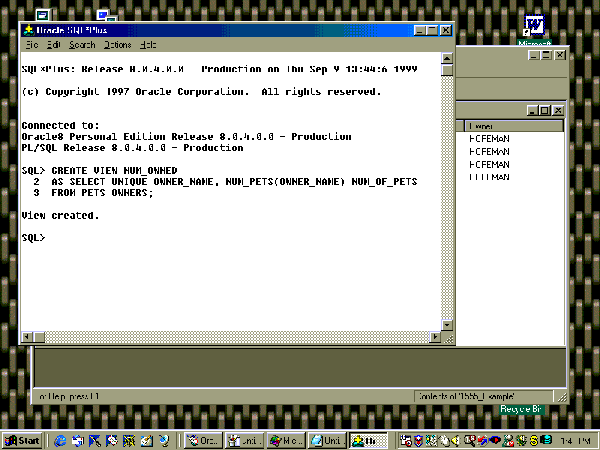Click the SQL*Plus horizontal scrollbar right arrow
The image size is (600, 450).
pos(435,337)
